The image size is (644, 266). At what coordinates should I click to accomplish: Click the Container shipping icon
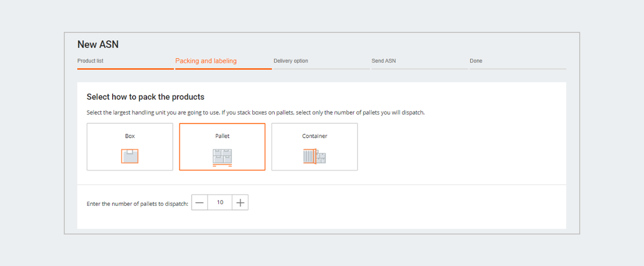(314, 157)
